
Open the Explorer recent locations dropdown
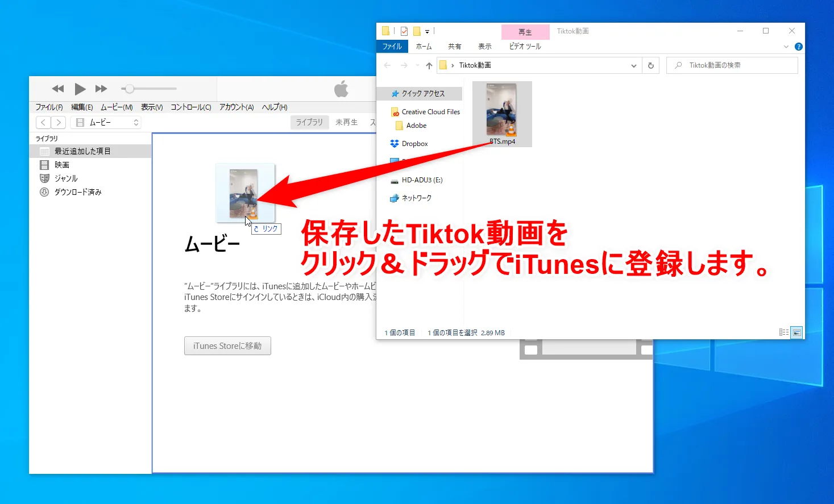[x=417, y=65]
